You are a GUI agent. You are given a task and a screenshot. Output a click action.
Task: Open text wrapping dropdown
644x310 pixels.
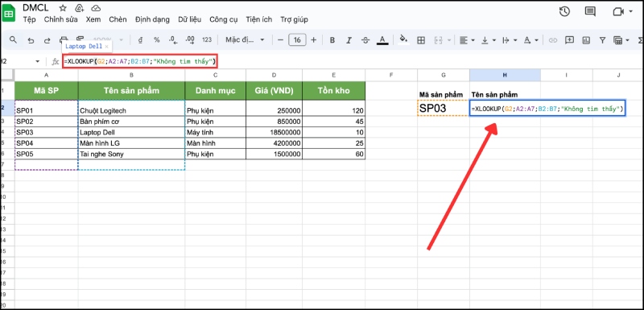click(510, 39)
